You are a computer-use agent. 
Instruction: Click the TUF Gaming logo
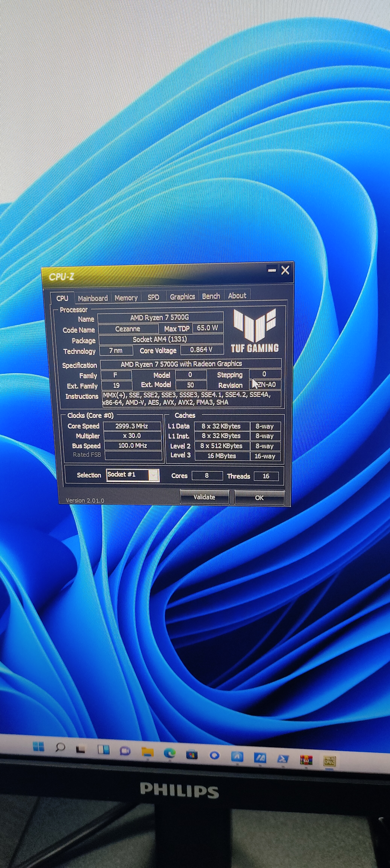click(255, 331)
